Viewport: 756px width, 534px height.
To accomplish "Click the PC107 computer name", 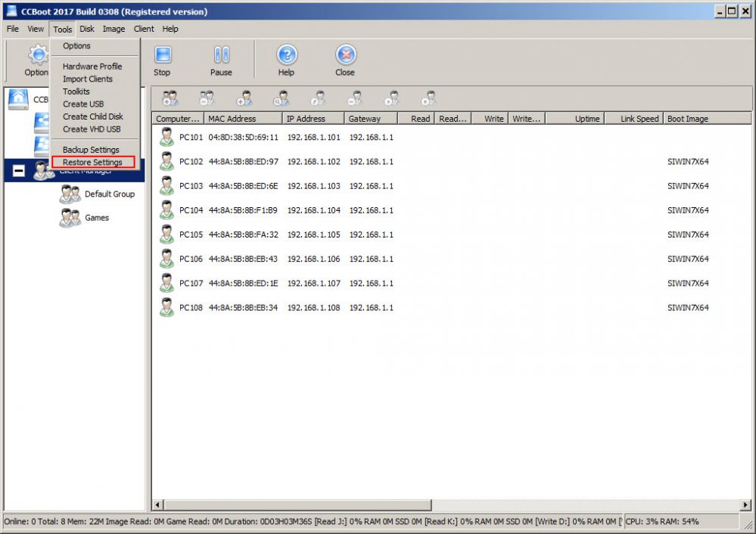I will click(191, 284).
